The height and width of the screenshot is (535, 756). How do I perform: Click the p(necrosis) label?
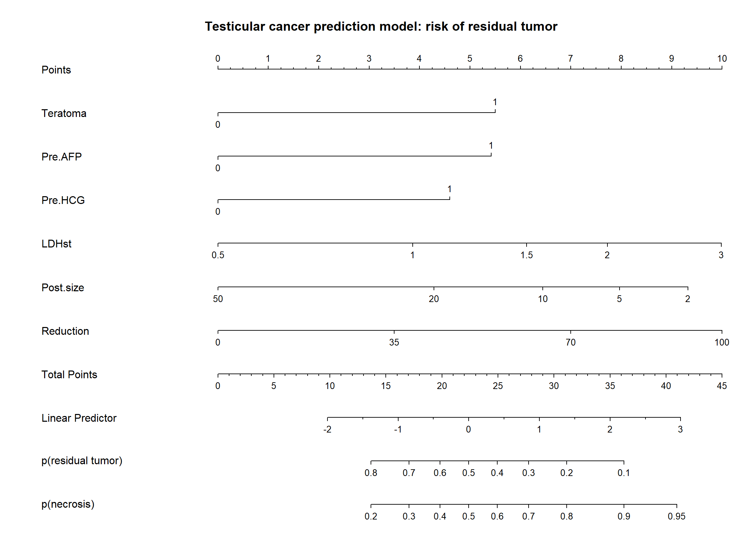pos(68,504)
